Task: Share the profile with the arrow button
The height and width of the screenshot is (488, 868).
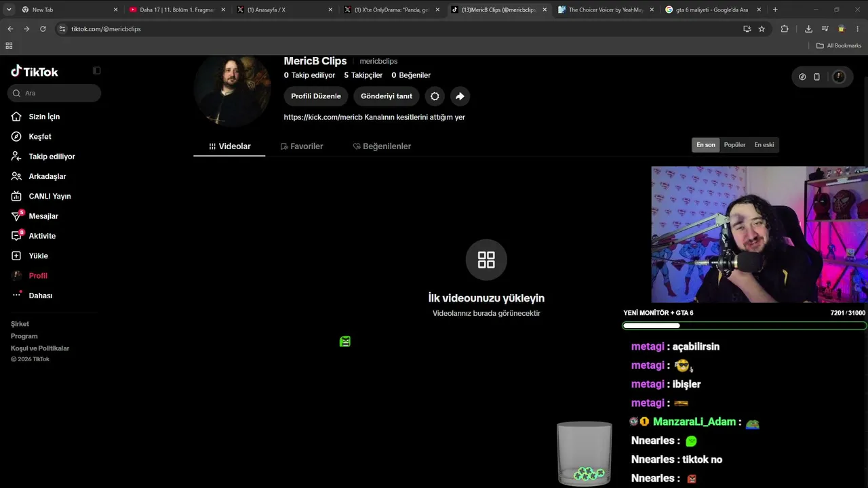Action: click(460, 96)
